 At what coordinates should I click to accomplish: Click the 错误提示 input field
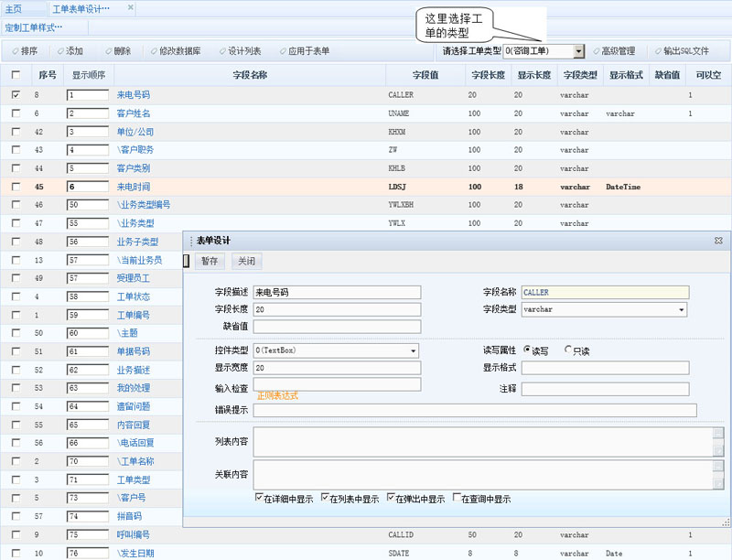point(475,410)
